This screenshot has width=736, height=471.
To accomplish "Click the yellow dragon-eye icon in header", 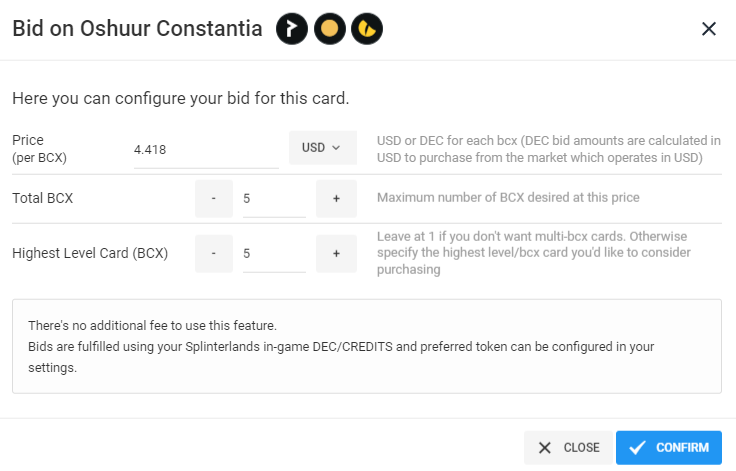I will (367, 29).
